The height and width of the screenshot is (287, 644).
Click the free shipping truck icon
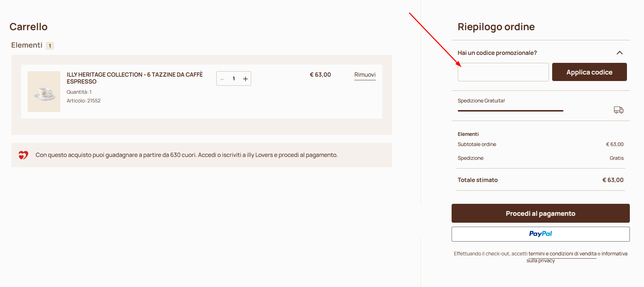[619, 110]
